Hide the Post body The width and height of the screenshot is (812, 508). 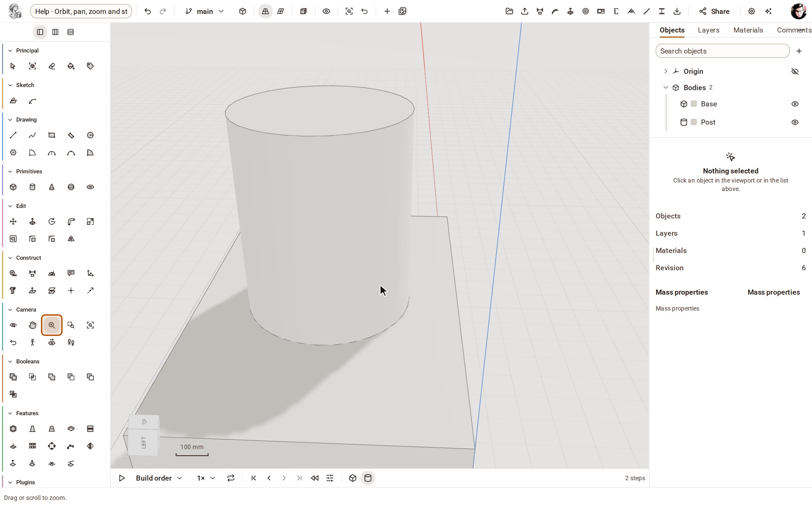(x=795, y=122)
